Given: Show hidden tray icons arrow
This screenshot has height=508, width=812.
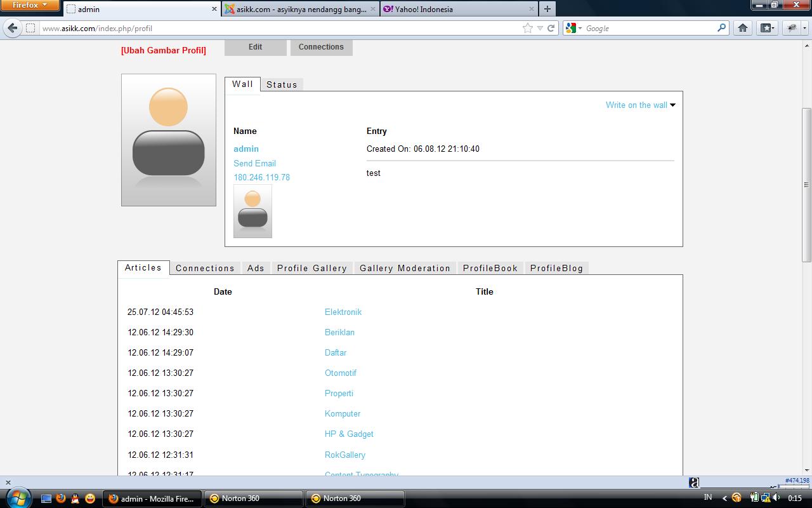Looking at the screenshot, I should [x=724, y=498].
